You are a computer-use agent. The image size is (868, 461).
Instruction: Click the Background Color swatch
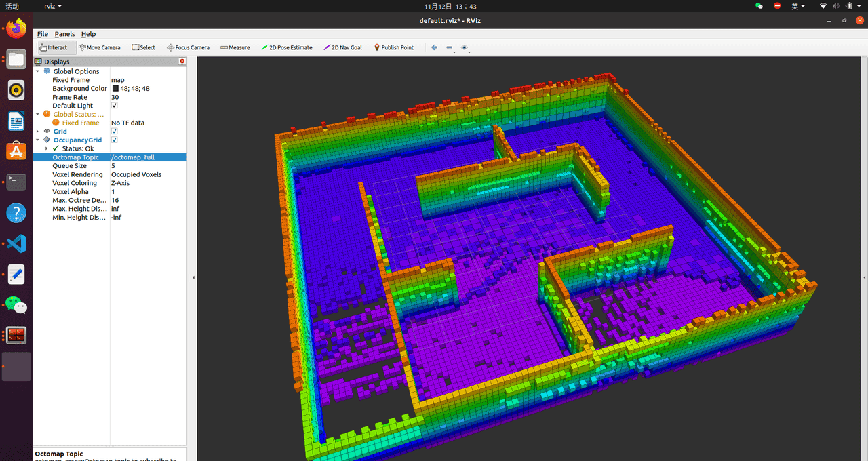coord(115,89)
